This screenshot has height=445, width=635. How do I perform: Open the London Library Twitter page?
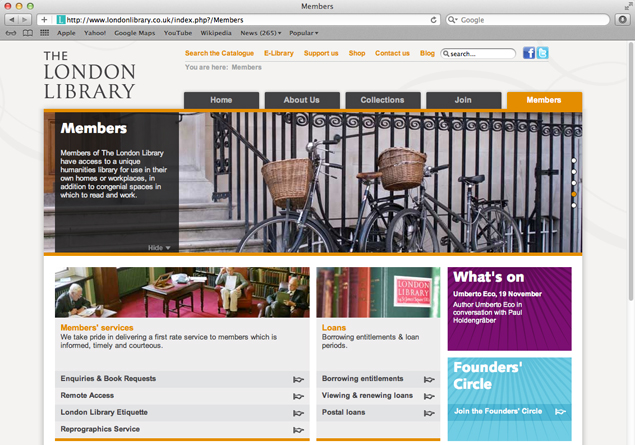[542, 53]
